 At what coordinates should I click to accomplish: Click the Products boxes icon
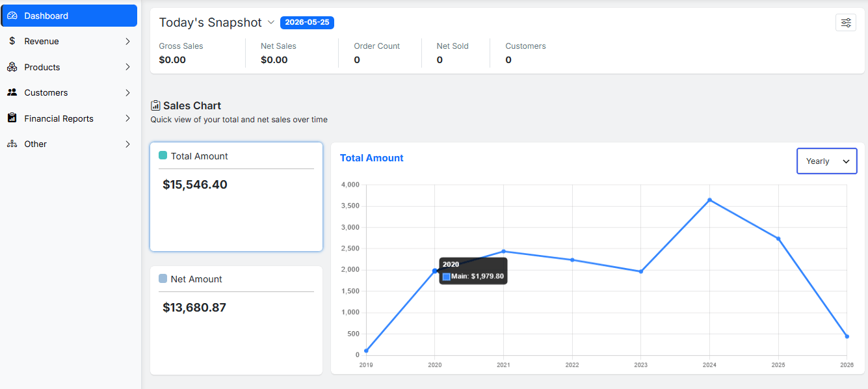point(12,67)
